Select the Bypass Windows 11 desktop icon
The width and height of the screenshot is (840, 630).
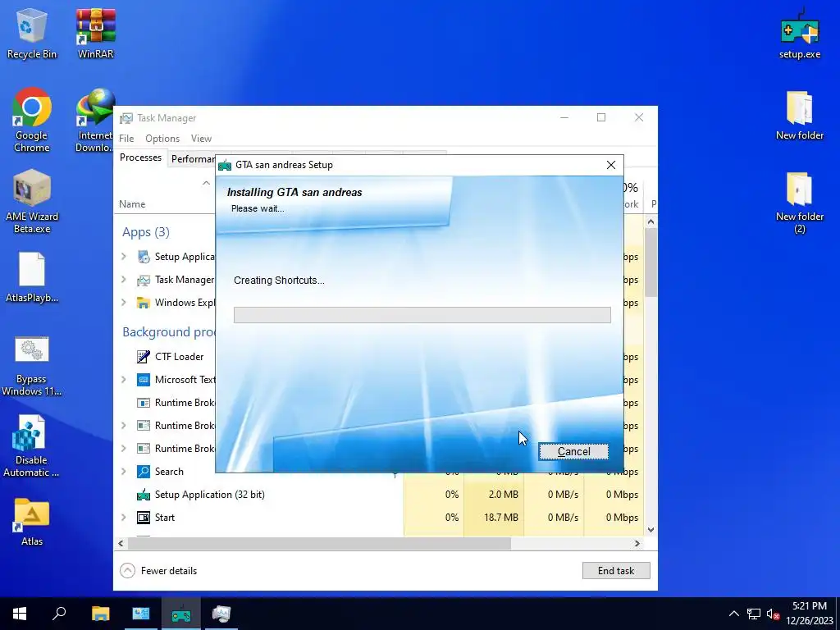tap(31, 367)
